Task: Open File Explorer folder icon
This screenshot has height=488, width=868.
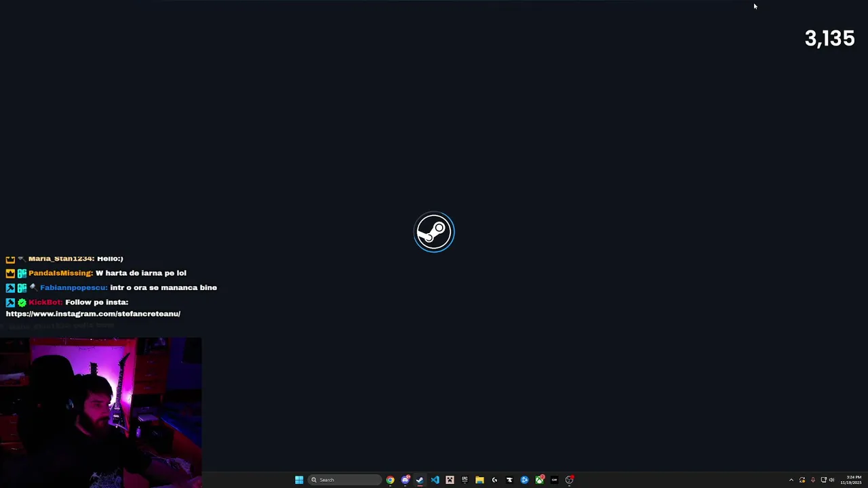Action: point(479,480)
